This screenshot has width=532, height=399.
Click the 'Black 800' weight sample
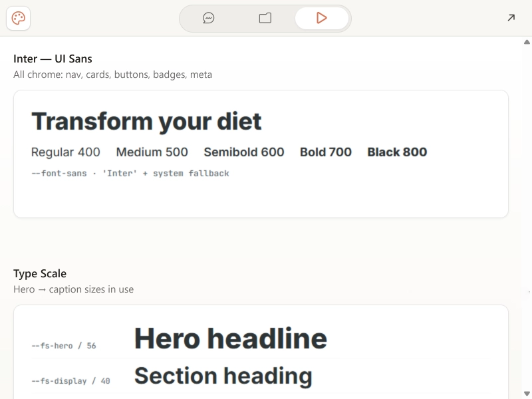coord(397,152)
